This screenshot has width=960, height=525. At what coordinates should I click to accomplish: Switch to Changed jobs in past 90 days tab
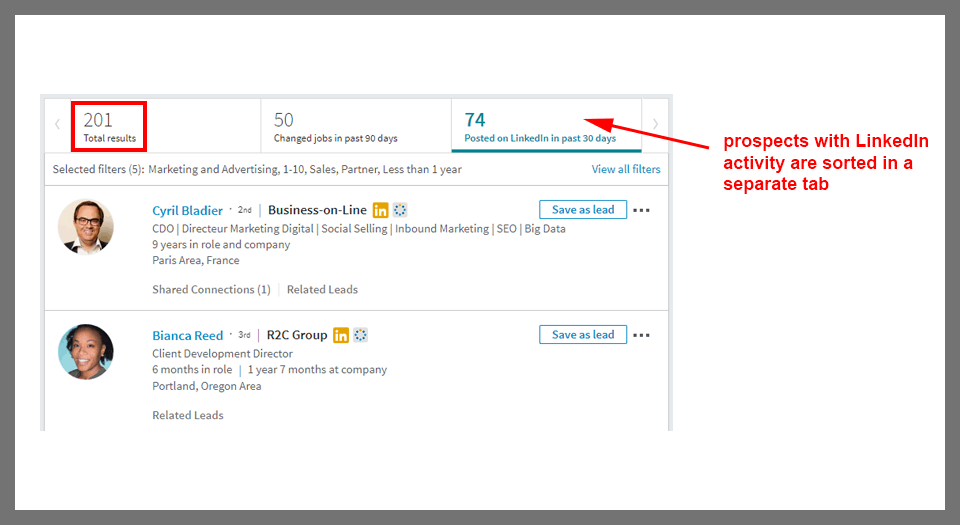pos(335,126)
